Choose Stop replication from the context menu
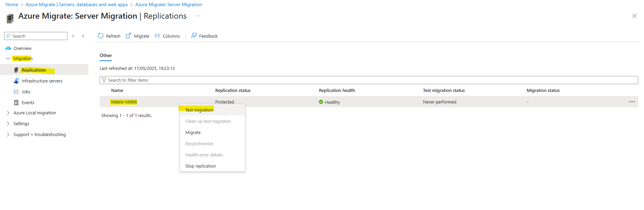This screenshot has height=210, width=644. click(x=213, y=166)
